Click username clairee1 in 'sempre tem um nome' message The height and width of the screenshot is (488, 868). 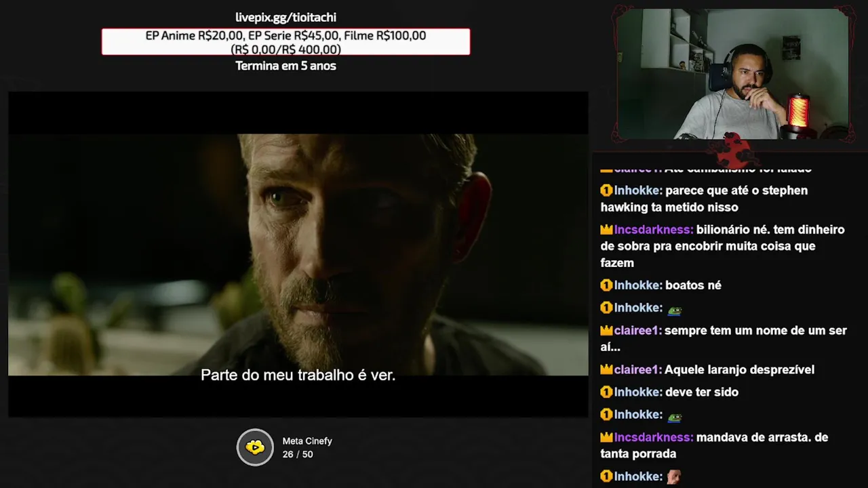coord(637,331)
